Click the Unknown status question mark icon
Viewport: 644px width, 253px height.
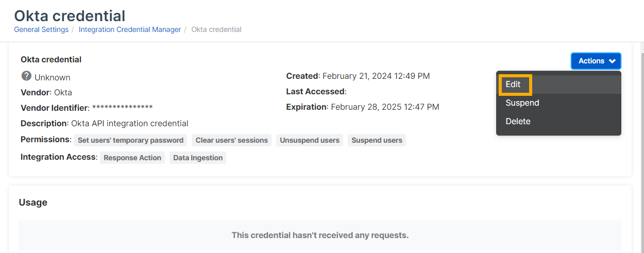(26, 76)
